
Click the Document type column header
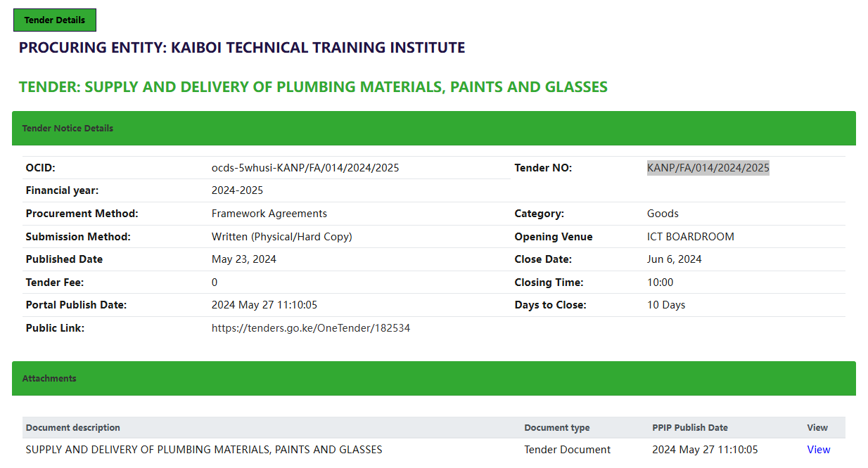[557, 427]
